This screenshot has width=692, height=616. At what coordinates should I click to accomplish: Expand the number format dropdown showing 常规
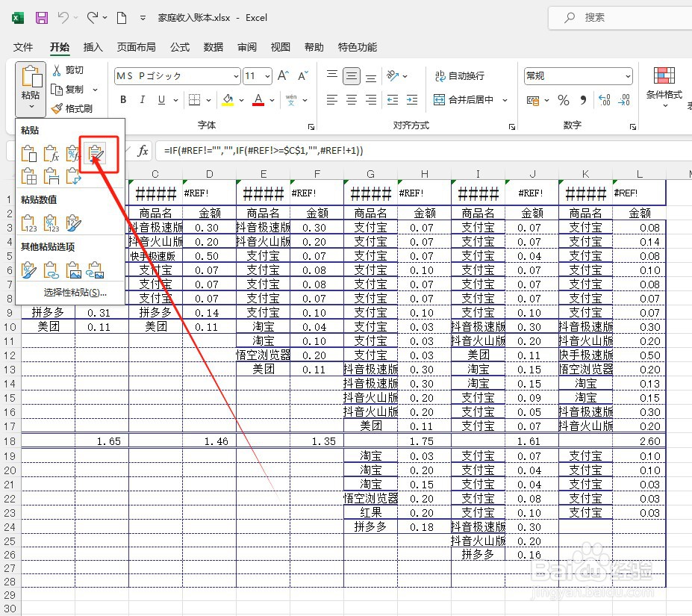click(628, 75)
